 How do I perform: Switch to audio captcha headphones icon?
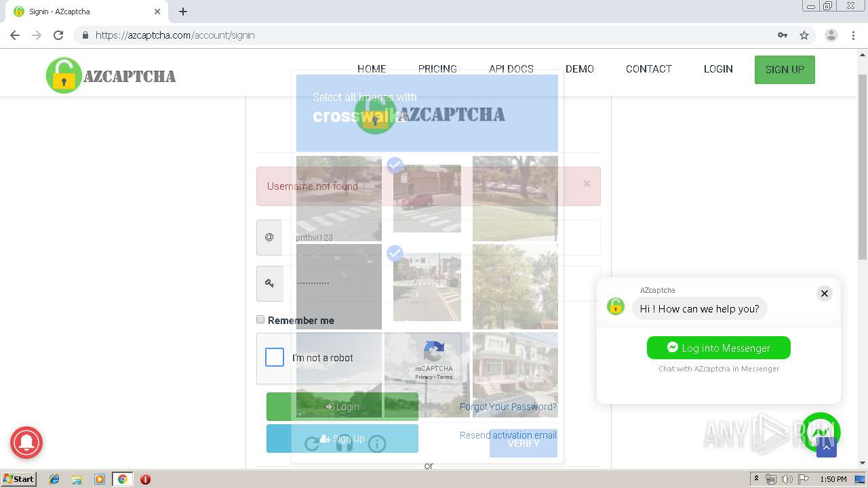point(344,444)
